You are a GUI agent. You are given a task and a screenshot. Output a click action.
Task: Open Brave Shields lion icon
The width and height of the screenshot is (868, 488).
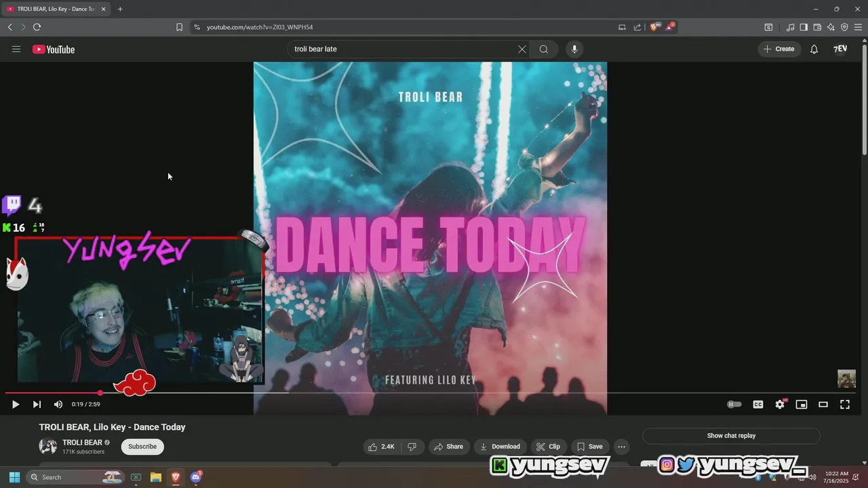[x=654, y=27]
